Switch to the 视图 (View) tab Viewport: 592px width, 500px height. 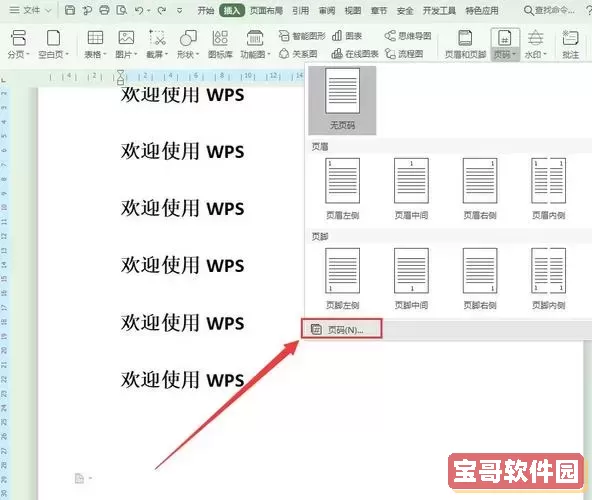coord(353,11)
